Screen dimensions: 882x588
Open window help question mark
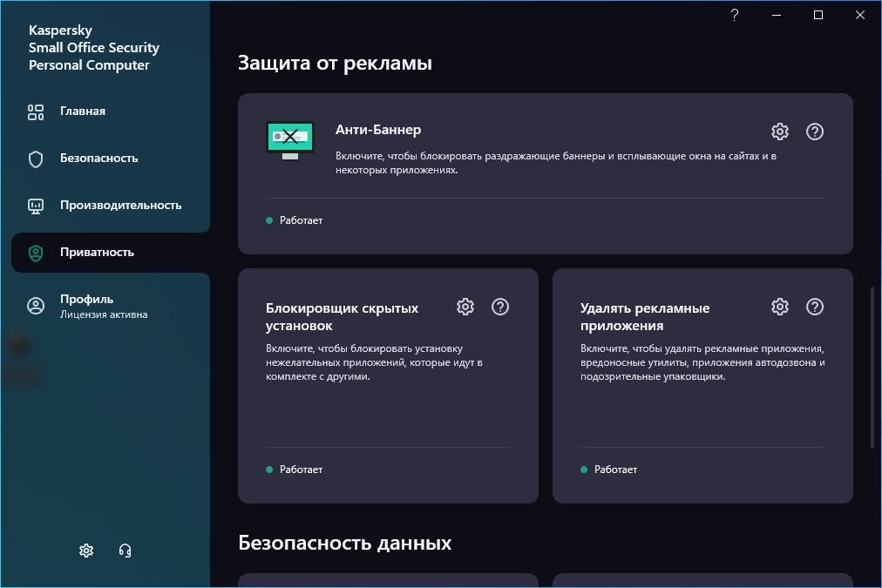pos(735,15)
